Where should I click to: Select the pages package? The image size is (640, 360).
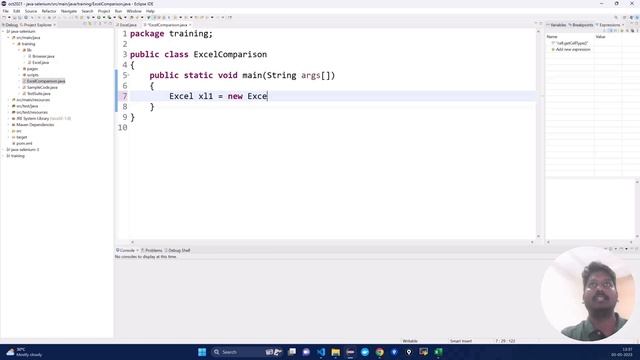click(32, 69)
